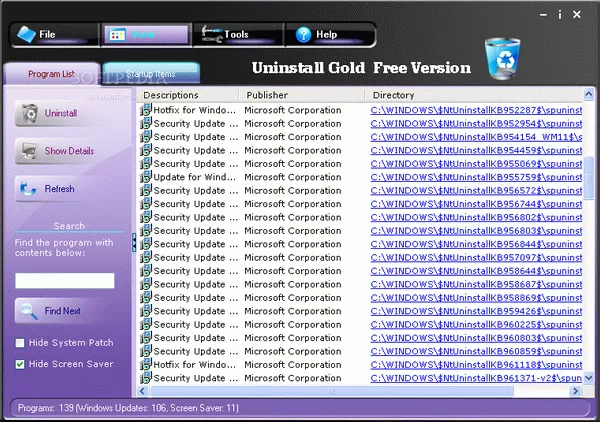Open the KB958644 directory link
The height and width of the screenshot is (422, 600).
coord(476,271)
